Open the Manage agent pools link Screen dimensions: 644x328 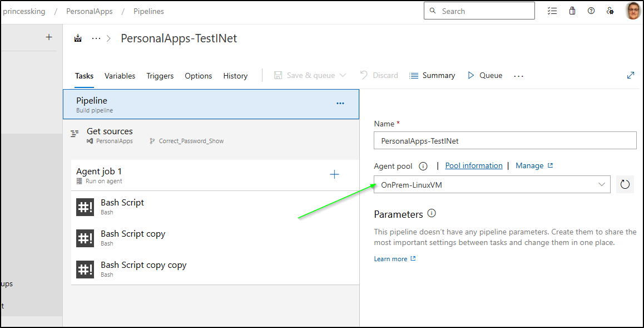click(534, 165)
